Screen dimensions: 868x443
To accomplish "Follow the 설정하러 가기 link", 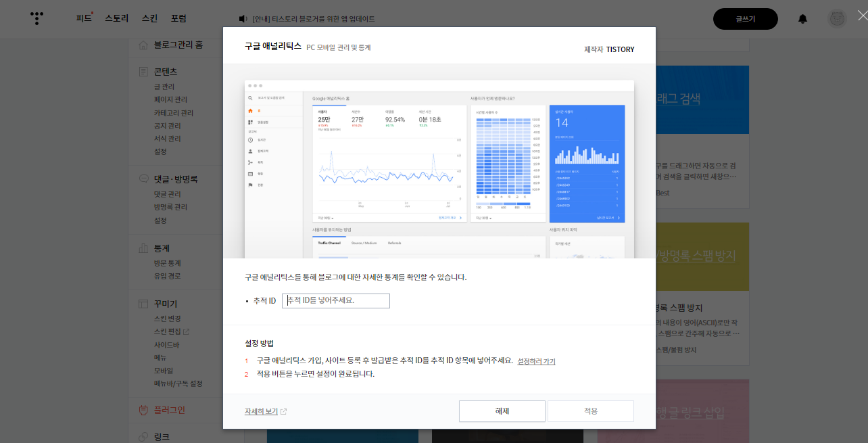I will pyautogui.click(x=536, y=361).
